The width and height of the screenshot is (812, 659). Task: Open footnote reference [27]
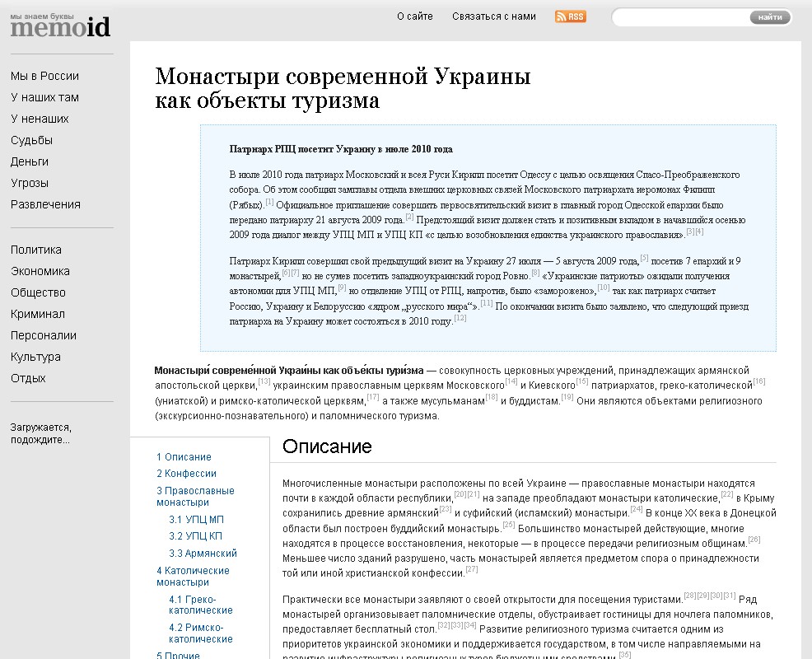(x=472, y=569)
